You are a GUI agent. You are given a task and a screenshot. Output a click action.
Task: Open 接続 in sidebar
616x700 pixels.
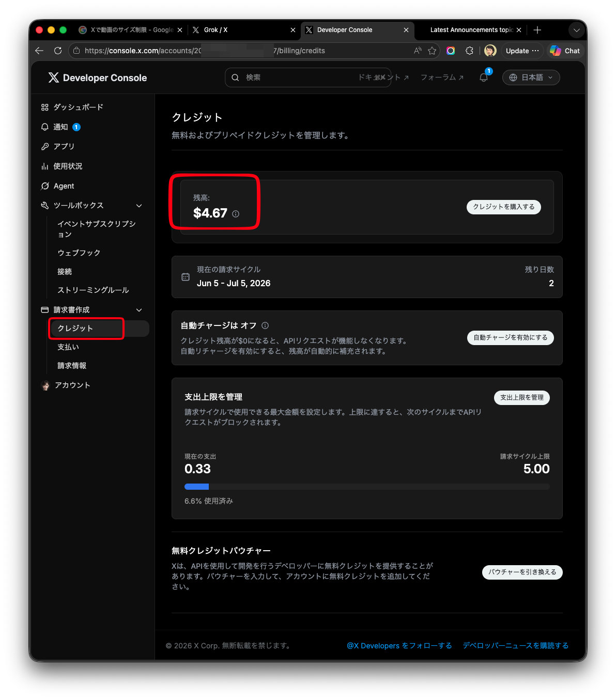65,271
